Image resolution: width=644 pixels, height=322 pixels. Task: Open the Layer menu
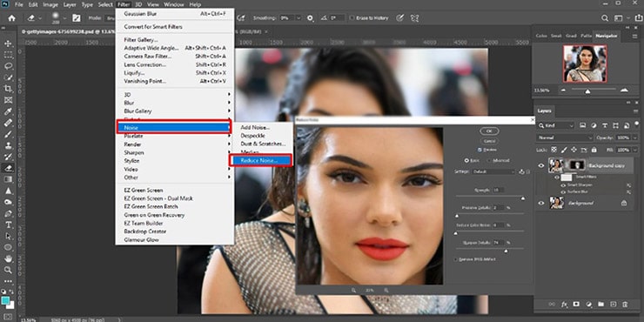tap(70, 4)
